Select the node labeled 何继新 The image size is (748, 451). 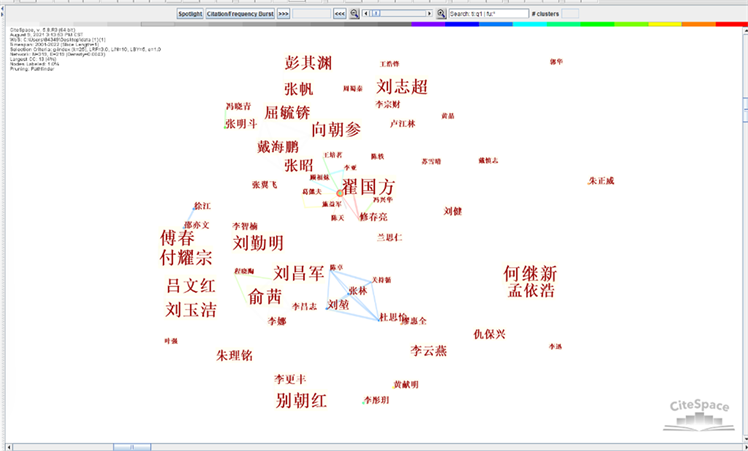(x=530, y=273)
